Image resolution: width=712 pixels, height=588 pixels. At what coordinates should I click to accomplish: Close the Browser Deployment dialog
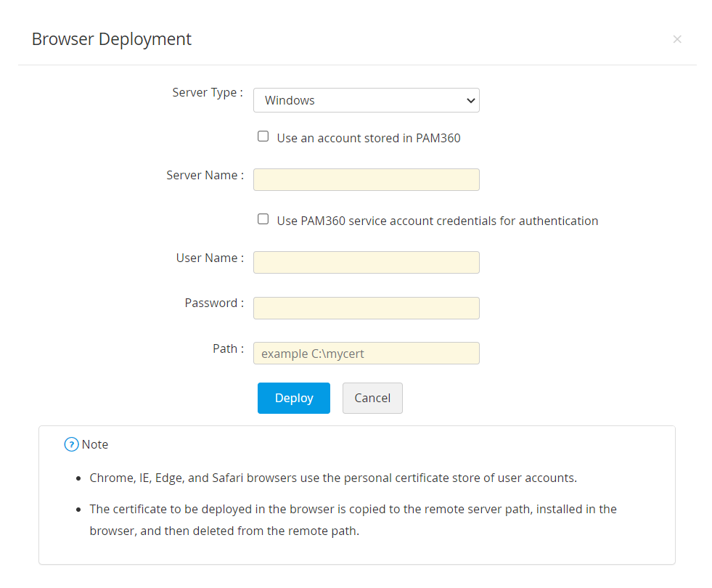click(x=677, y=39)
